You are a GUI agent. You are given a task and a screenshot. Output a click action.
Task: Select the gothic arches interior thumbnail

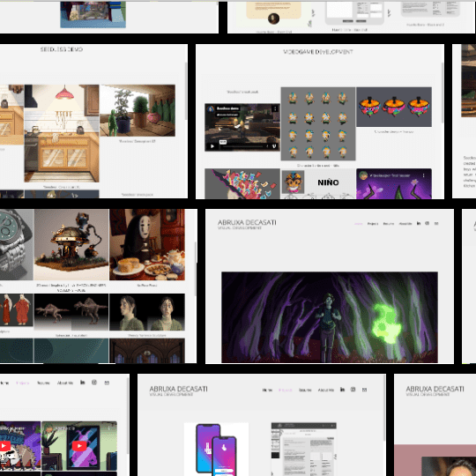coord(147,351)
